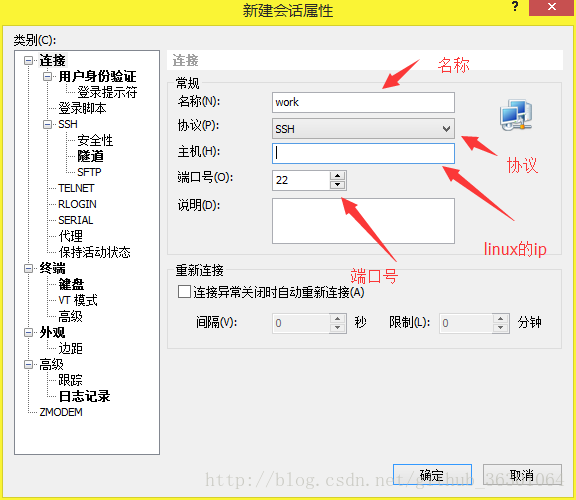Click the 间隔 interval value field

point(301,323)
